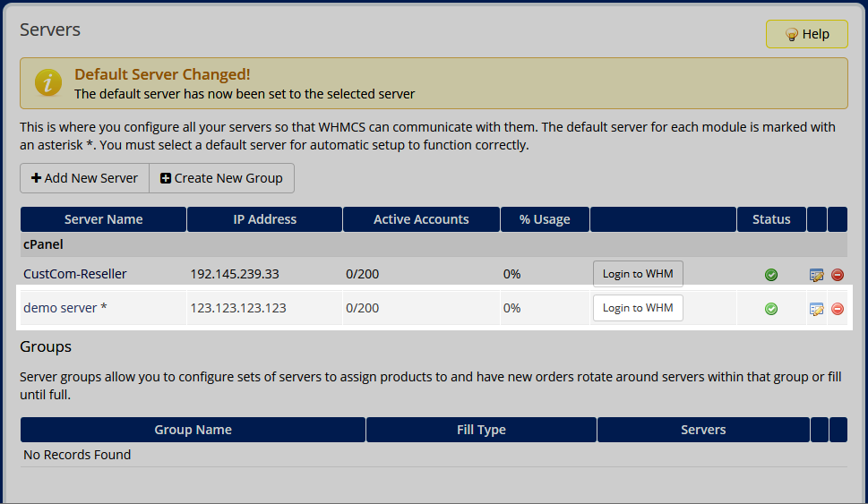
Task: Click the Group Name column header
Action: point(193,430)
